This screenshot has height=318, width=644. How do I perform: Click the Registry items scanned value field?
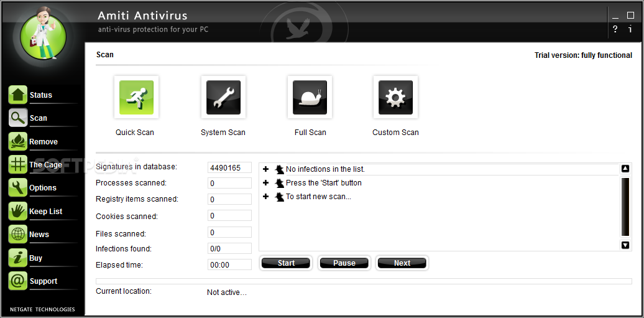(229, 200)
